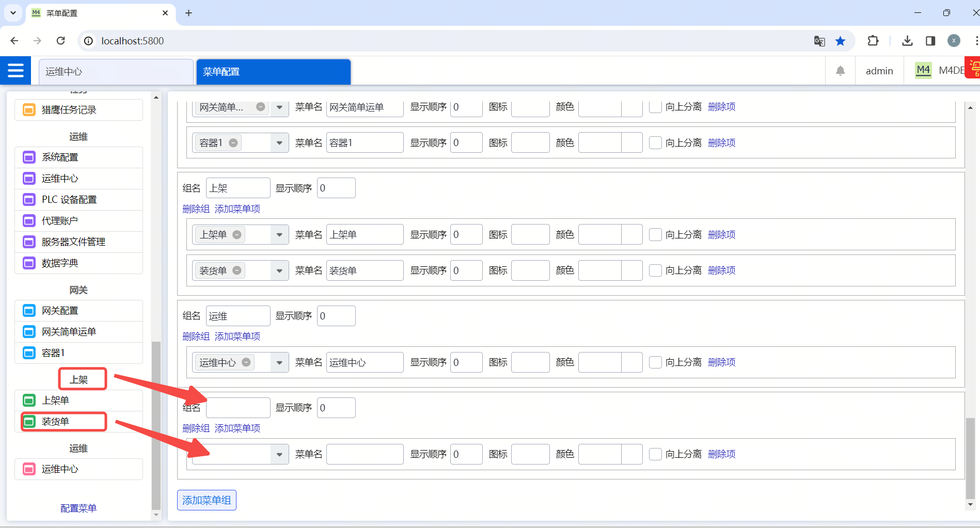This screenshot has height=528, width=980.
Task: Click the 显示顺序 field of the 运维 group
Action: click(336, 316)
